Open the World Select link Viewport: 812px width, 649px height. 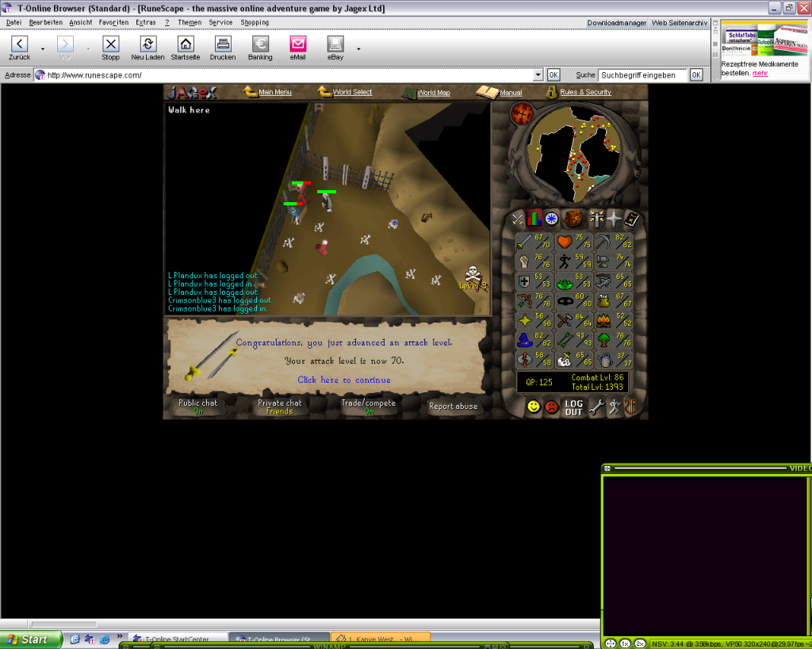click(352, 92)
